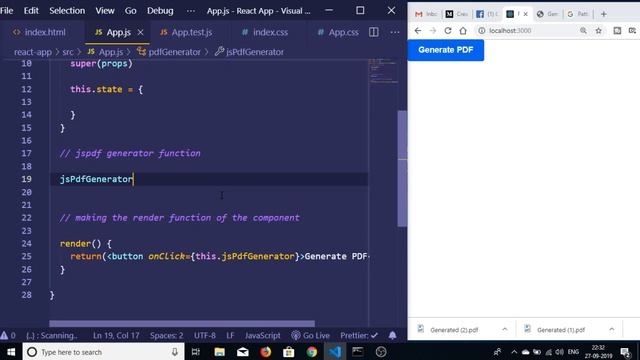Expand the overflow menu bar ellipsis
640x360 pixels.
(x=191, y=11)
